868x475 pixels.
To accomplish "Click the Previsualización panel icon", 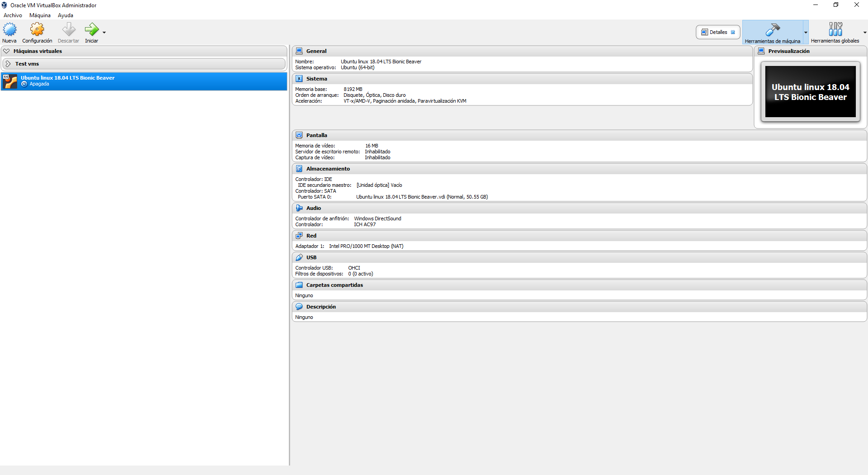I will pos(761,51).
